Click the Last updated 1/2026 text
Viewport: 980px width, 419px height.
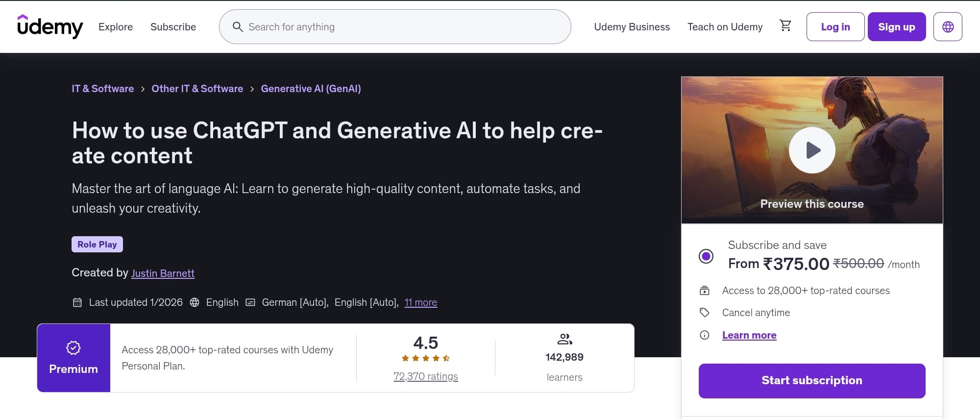point(136,302)
